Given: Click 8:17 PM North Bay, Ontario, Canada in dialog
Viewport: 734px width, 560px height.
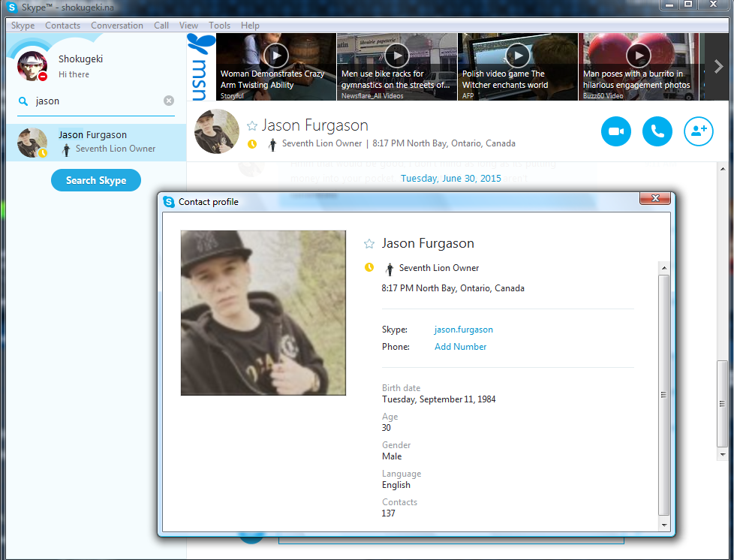Looking at the screenshot, I should (453, 288).
